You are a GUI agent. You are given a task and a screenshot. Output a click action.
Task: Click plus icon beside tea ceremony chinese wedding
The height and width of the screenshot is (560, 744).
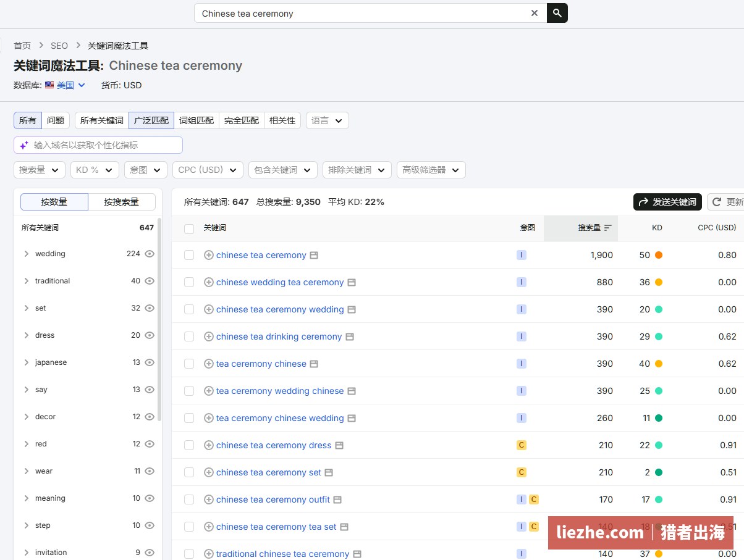point(209,418)
